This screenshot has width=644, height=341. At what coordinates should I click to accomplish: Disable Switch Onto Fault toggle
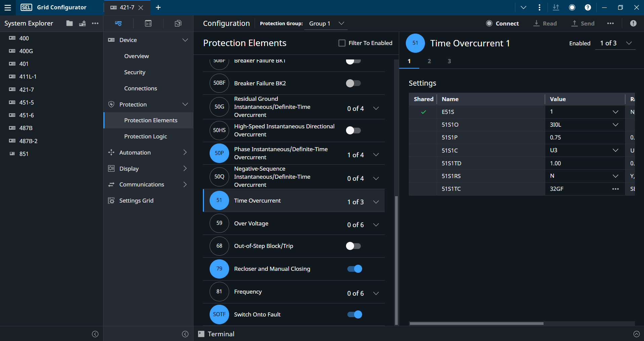click(355, 314)
